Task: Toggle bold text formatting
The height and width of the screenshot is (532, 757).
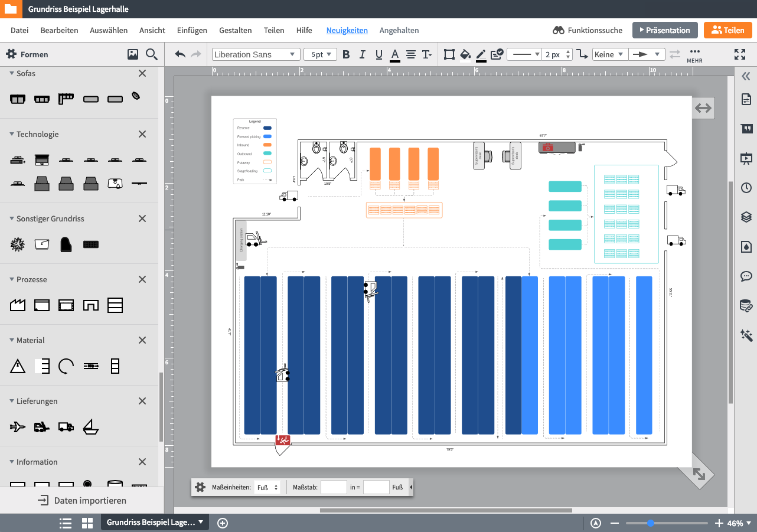Action: (346, 54)
